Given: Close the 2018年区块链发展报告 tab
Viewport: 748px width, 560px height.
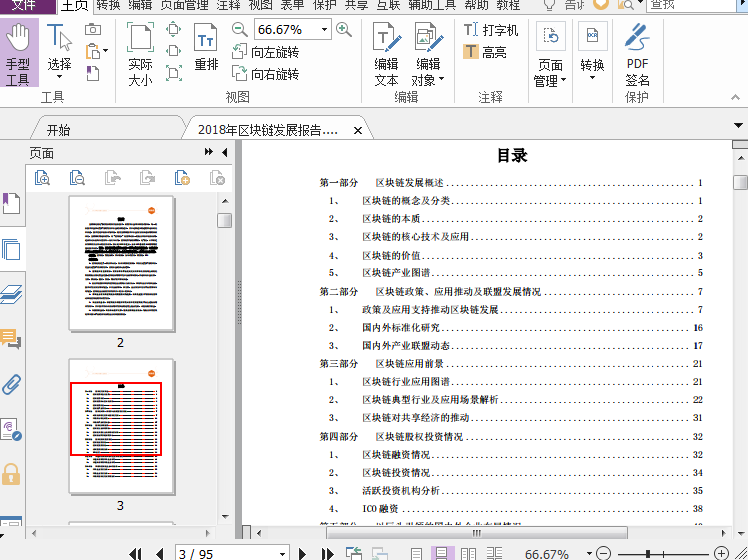Looking at the screenshot, I should click(x=358, y=130).
